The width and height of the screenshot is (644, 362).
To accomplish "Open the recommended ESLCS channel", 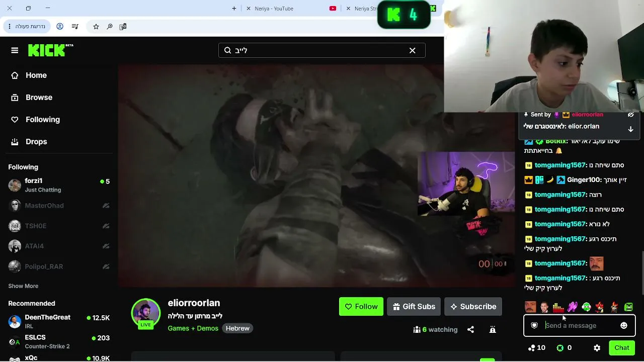I will point(58,342).
